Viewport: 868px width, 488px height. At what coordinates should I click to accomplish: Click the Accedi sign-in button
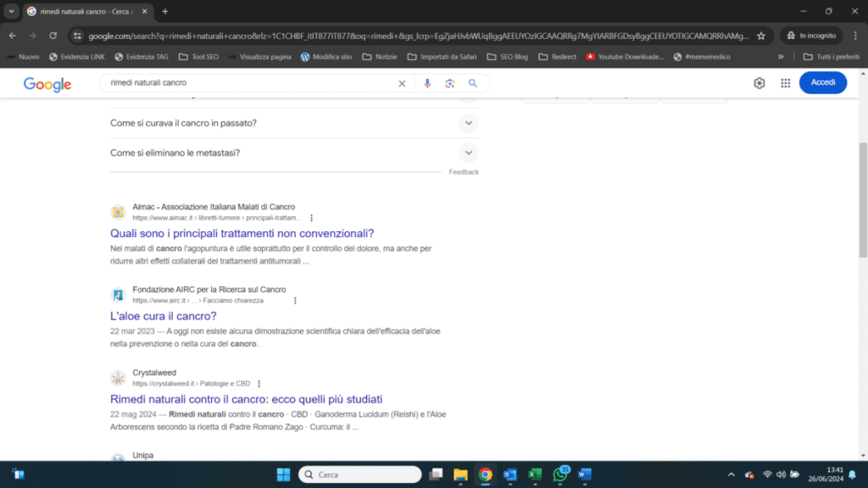822,82
